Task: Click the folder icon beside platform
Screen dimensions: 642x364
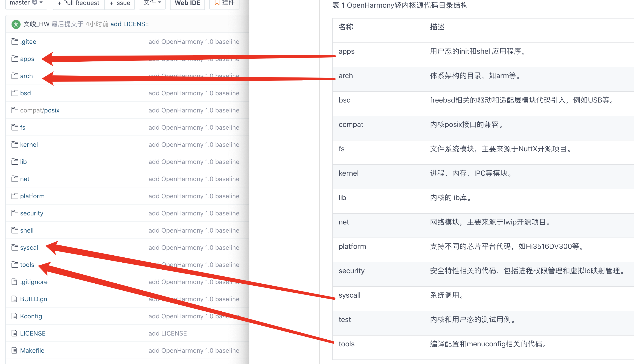Action: click(15, 196)
